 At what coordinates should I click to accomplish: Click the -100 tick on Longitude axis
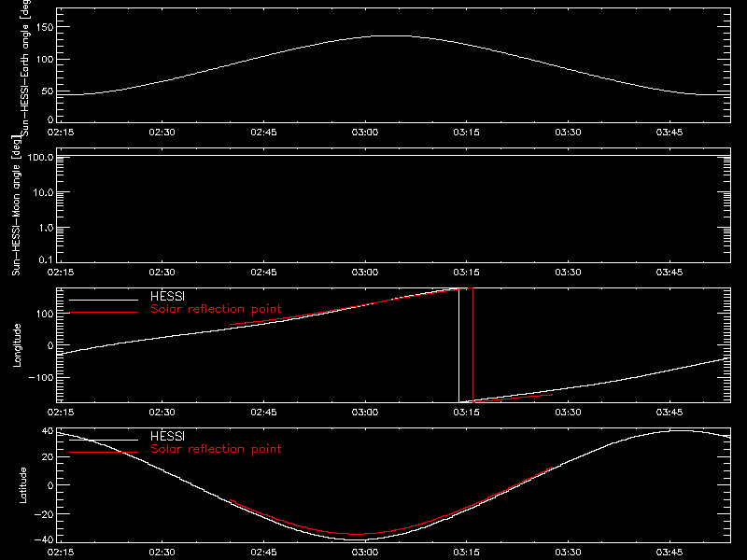point(41,377)
